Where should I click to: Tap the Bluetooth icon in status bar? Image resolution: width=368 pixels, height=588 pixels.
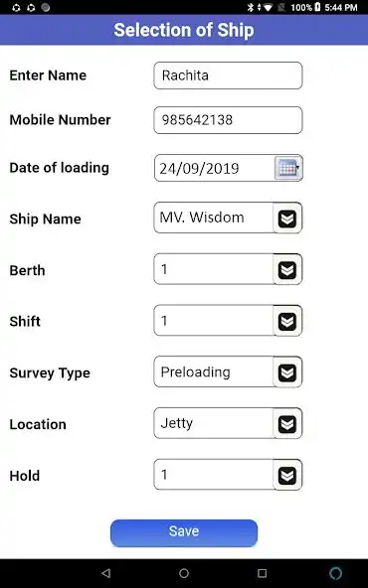click(x=250, y=7)
